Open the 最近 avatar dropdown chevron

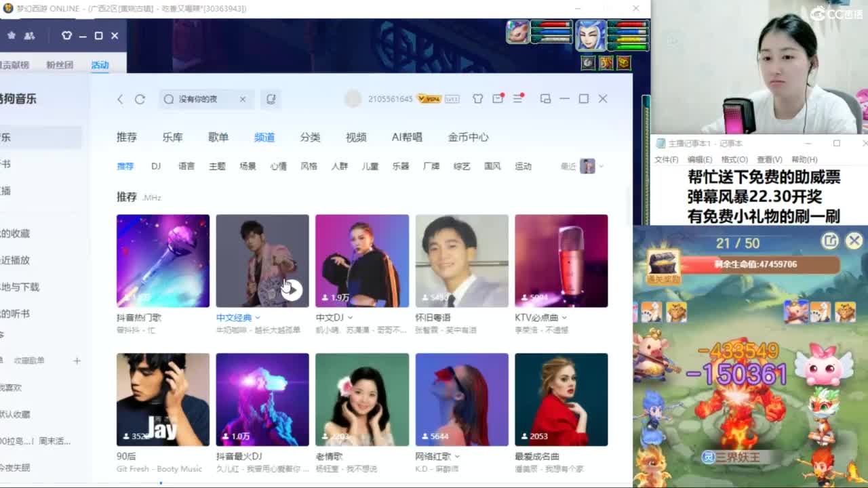[x=600, y=166]
